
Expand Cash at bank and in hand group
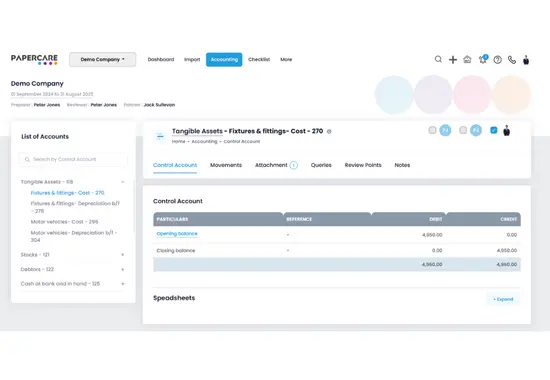(123, 284)
